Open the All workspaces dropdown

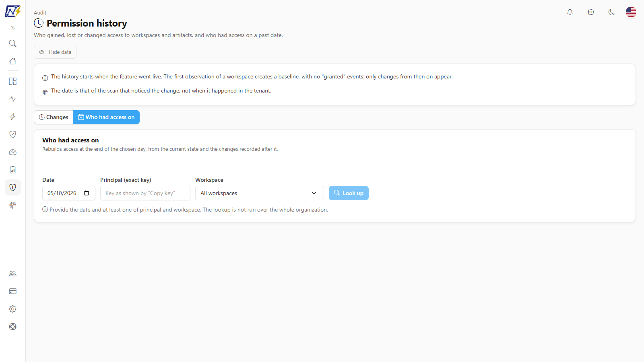[260, 193]
